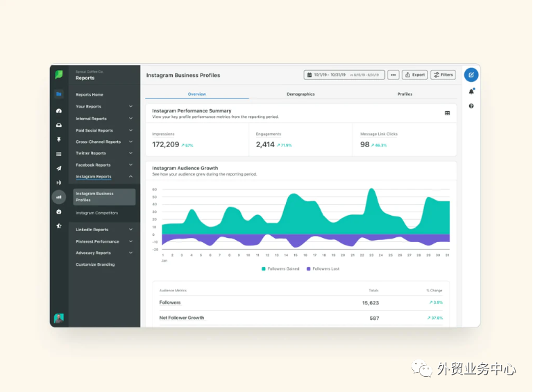The width and height of the screenshot is (533, 392).
Task: Open the paper plane publishing icon
Action: [59, 168]
